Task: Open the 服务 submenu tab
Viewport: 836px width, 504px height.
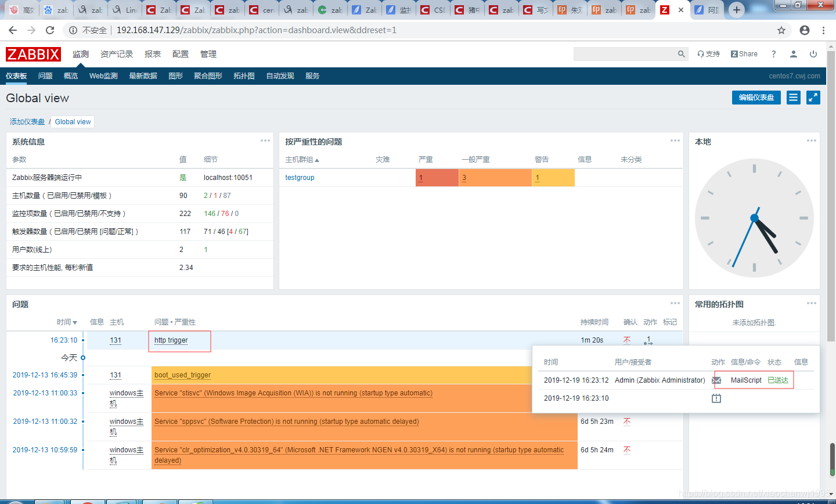Action: 312,76
